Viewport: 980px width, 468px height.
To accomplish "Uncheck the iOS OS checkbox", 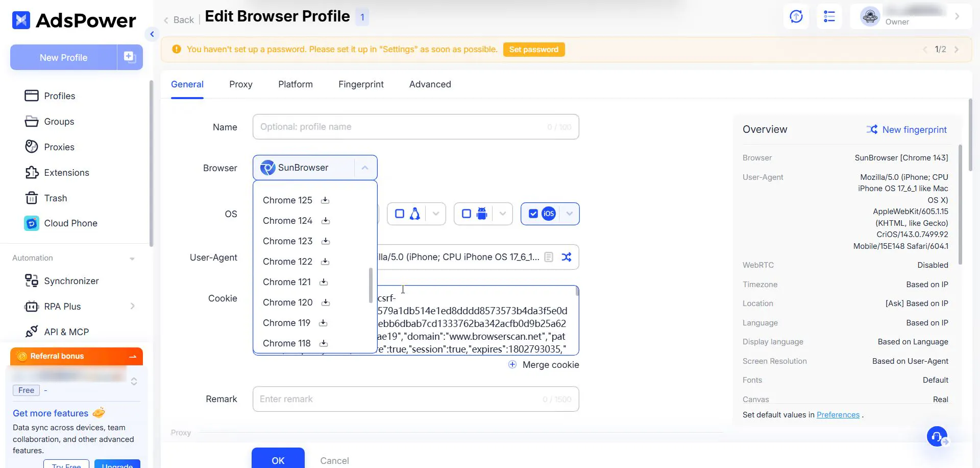I will (533, 214).
